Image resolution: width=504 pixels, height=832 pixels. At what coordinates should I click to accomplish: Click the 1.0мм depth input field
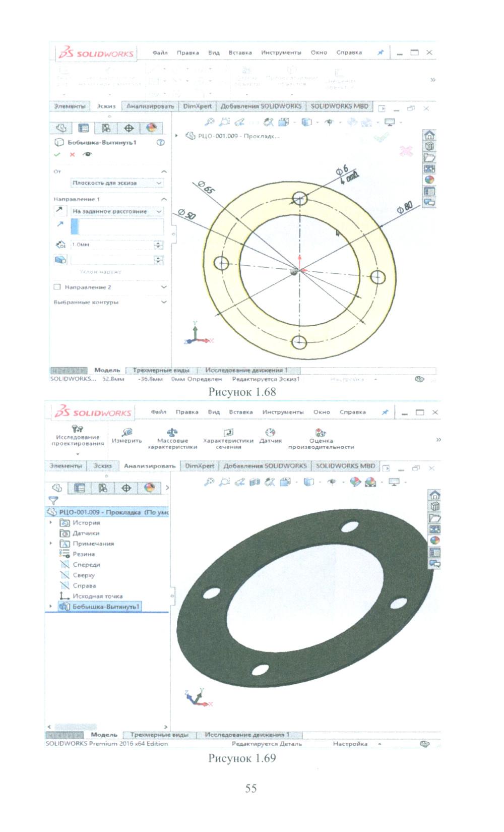(x=112, y=245)
